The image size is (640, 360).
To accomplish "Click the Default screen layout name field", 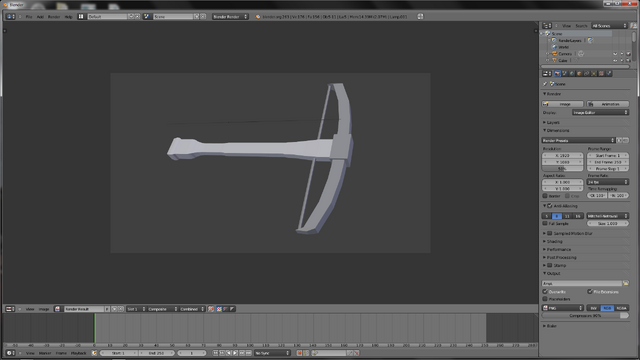I will point(107,17).
